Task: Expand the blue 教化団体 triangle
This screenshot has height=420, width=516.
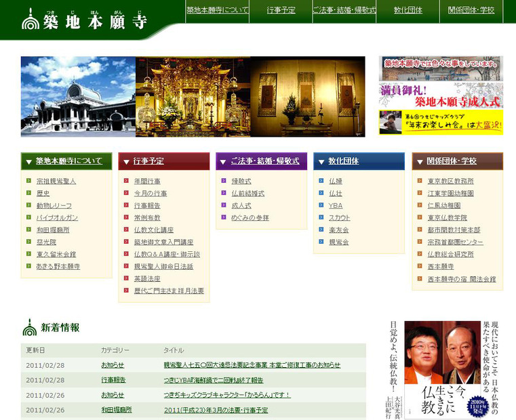Action: click(321, 162)
